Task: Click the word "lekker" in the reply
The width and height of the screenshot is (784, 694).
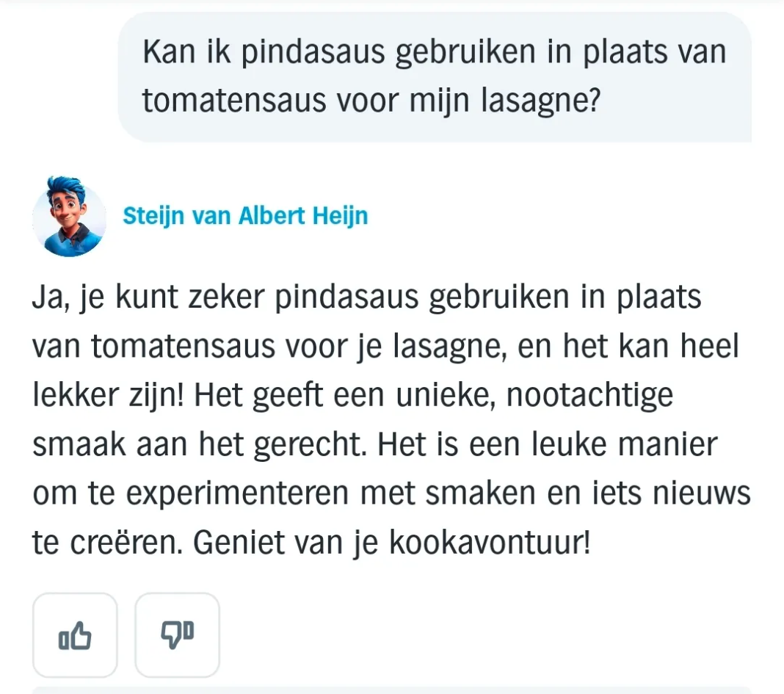Action: (x=73, y=397)
